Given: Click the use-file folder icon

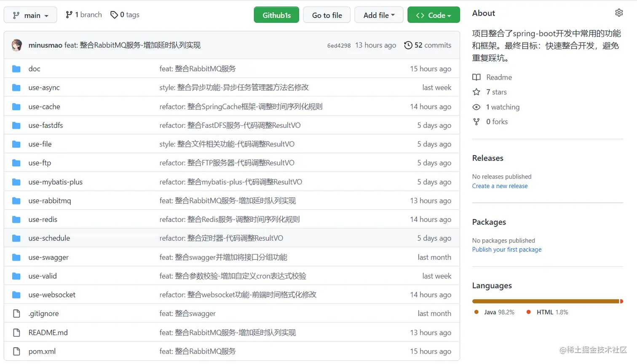Looking at the screenshot, I should pyautogui.click(x=16, y=144).
